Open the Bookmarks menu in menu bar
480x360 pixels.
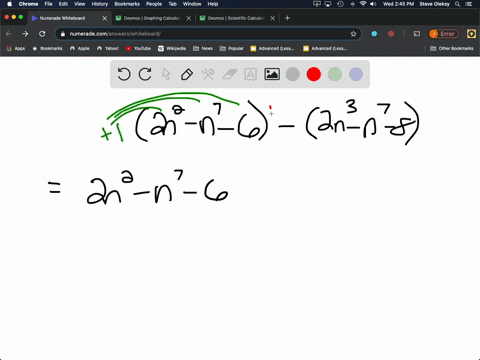127,4
